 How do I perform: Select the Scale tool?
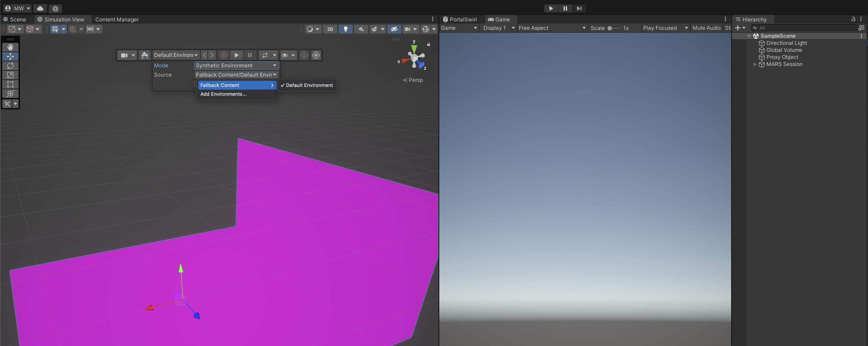pyautogui.click(x=10, y=75)
